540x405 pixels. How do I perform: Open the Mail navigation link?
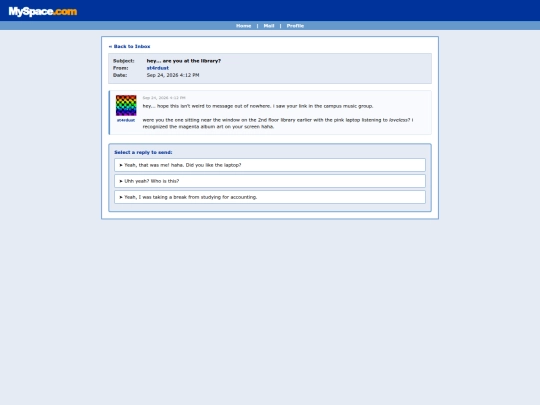pos(269,26)
